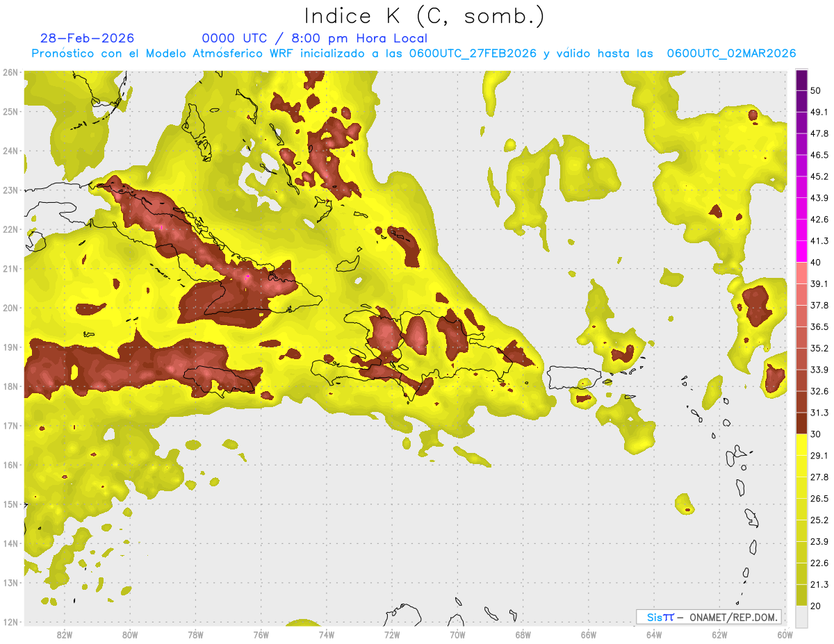Click the colorbar label "26.5"

pyautogui.click(x=819, y=499)
